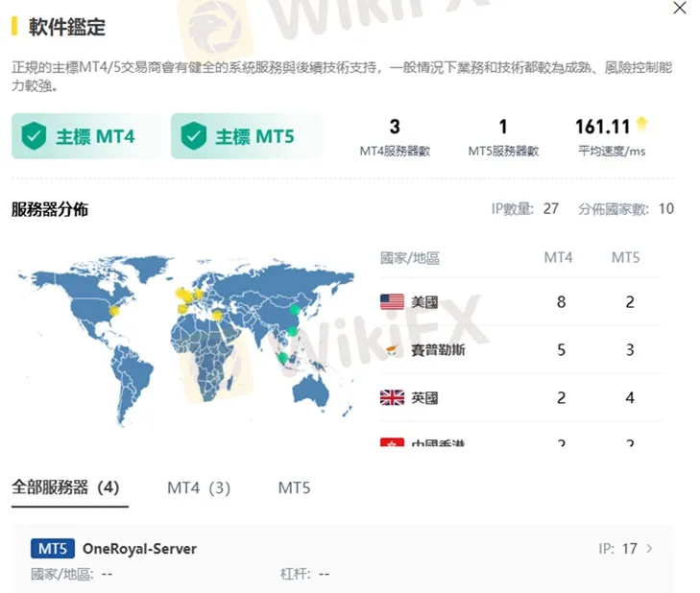Screen dimensions: 700x593
Task: Click the 主標 MT5 badge
Action: pos(246,136)
